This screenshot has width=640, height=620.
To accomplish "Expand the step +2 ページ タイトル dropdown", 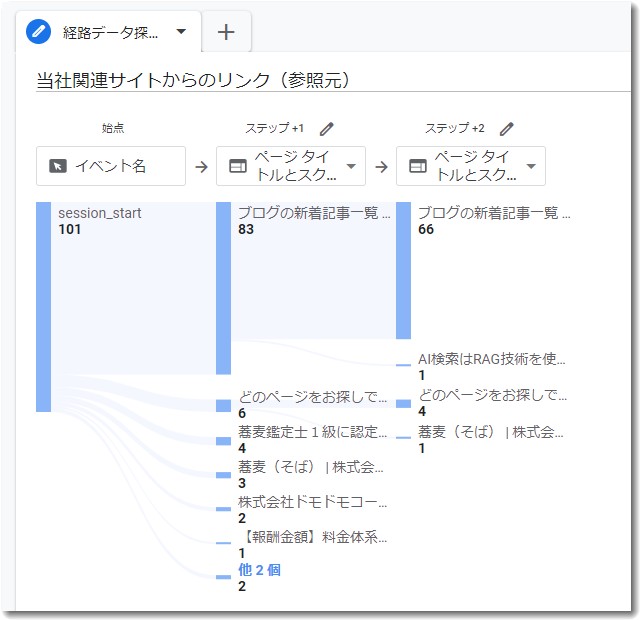I will pyautogui.click(x=531, y=166).
